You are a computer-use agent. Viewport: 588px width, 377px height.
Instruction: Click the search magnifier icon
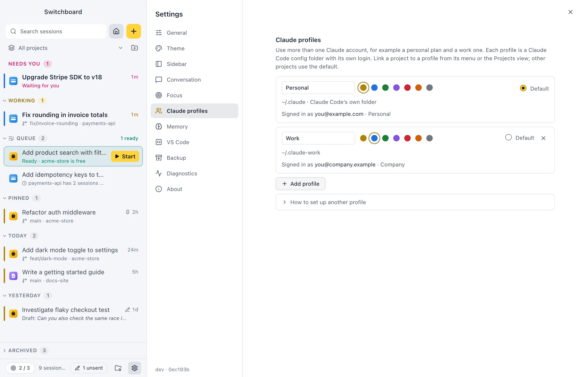point(14,31)
